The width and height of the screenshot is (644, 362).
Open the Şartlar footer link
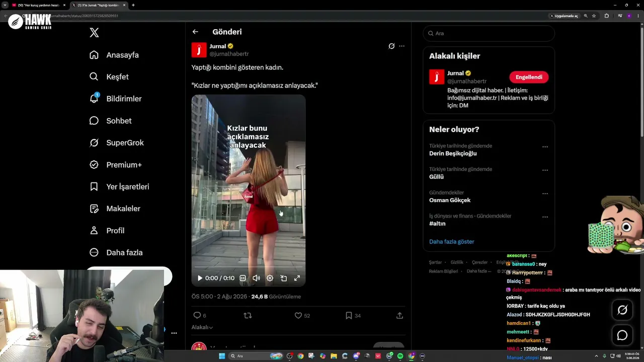click(435, 262)
